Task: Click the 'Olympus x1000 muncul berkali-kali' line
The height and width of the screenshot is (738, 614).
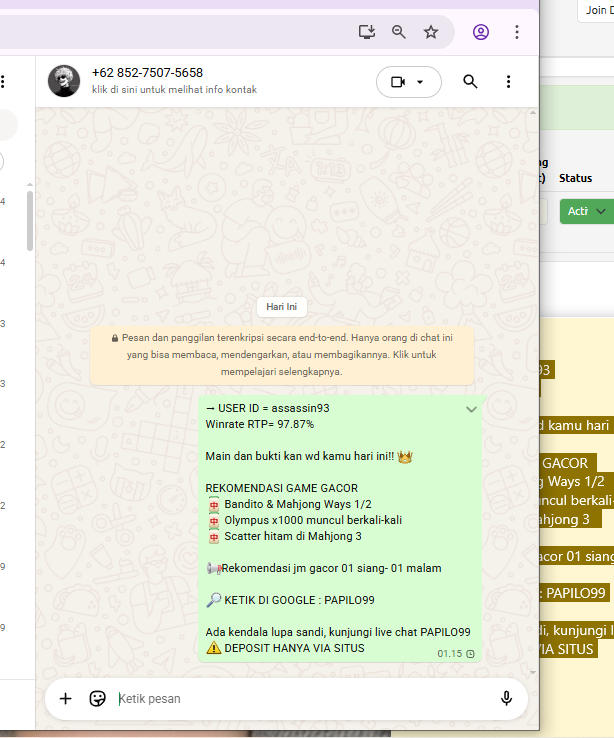Action: (304, 520)
